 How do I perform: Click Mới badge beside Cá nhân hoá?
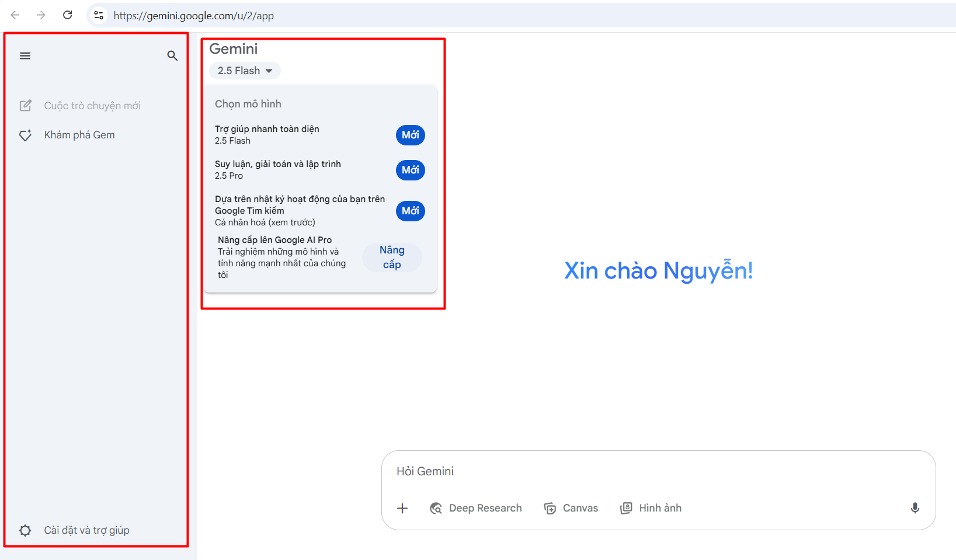click(x=411, y=211)
